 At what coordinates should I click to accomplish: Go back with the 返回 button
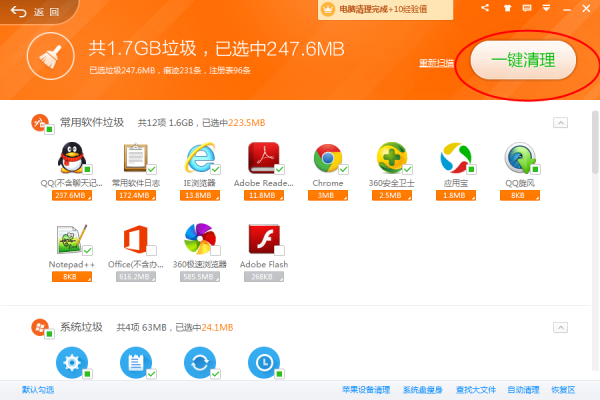[x=35, y=12]
